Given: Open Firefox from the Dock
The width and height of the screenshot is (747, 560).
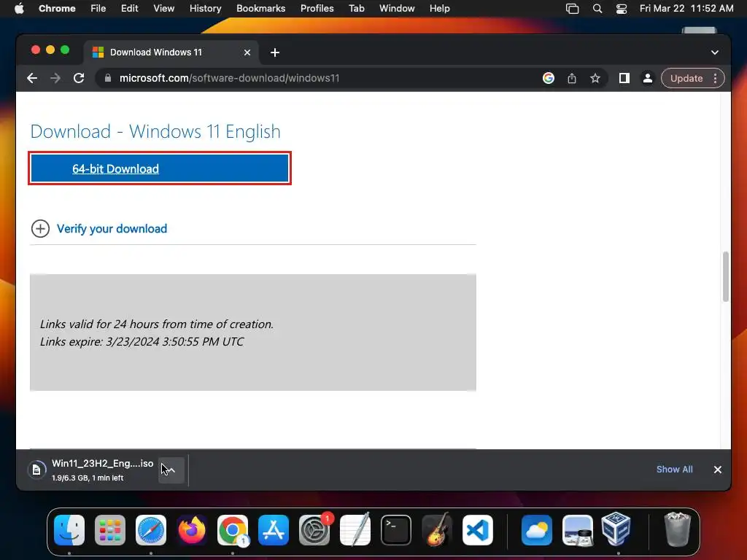Looking at the screenshot, I should pyautogui.click(x=192, y=530).
